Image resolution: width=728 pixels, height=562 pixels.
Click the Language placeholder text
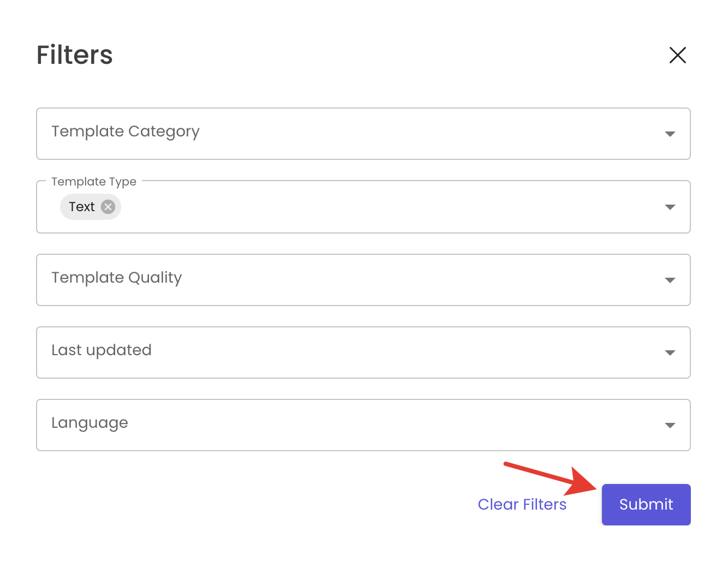pos(89,423)
